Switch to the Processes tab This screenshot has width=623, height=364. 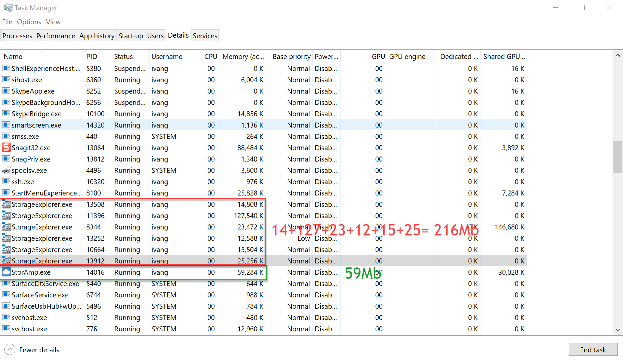point(17,36)
